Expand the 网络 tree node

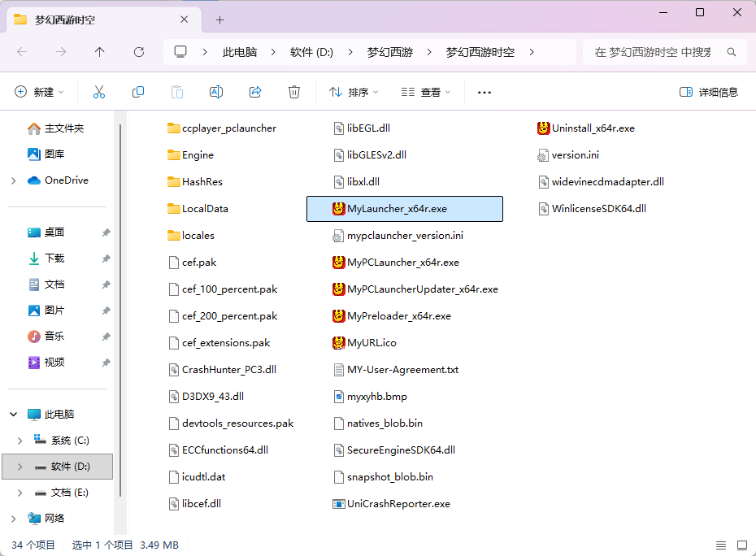point(14,519)
